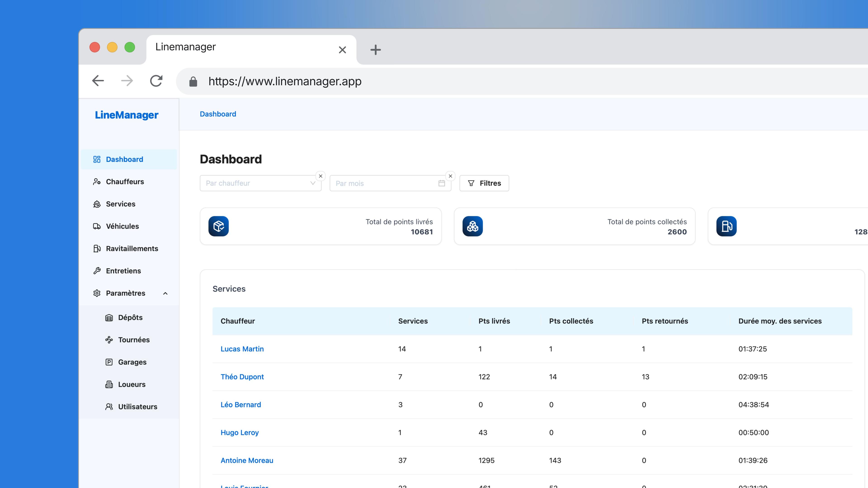Click the browser forward arrow
The height and width of the screenshot is (488, 868).
[x=127, y=81]
